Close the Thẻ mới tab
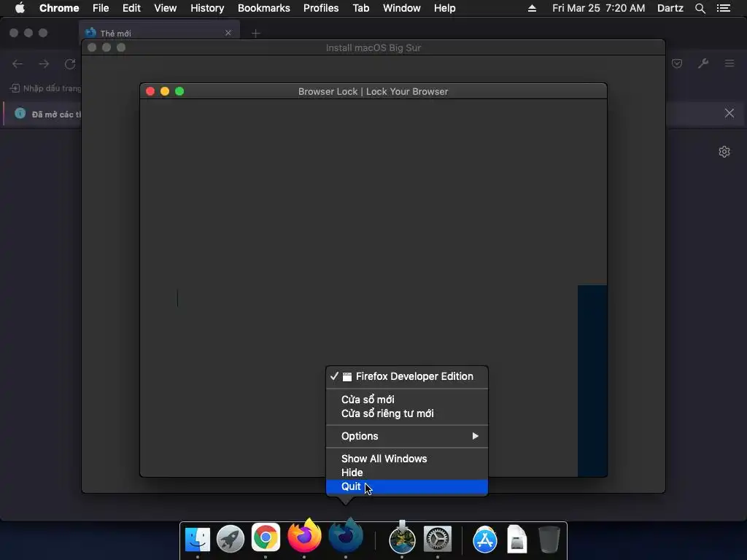 coord(228,33)
